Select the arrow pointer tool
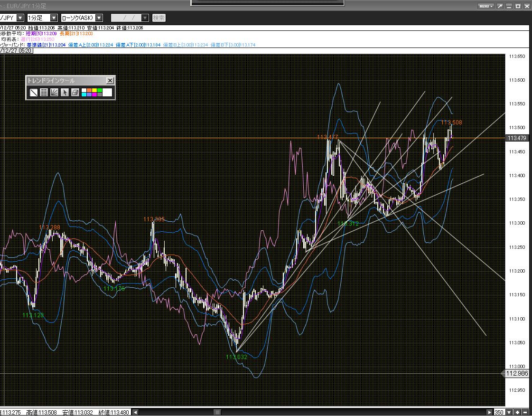 pyautogui.click(x=65, y=93)
